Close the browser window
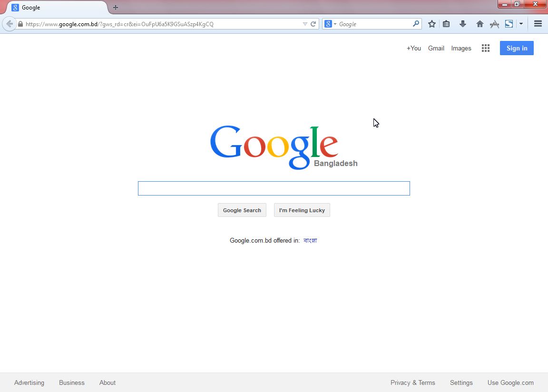548x392 pixels. (535, 4)
